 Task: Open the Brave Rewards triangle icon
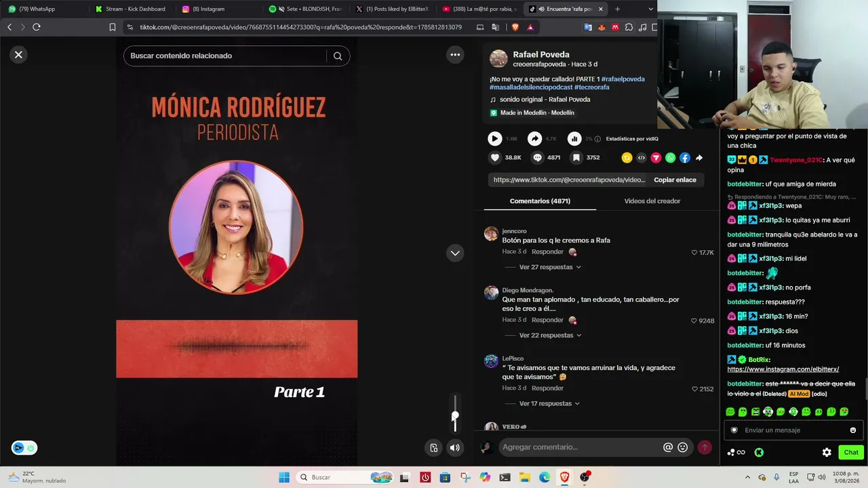[530, 27]
